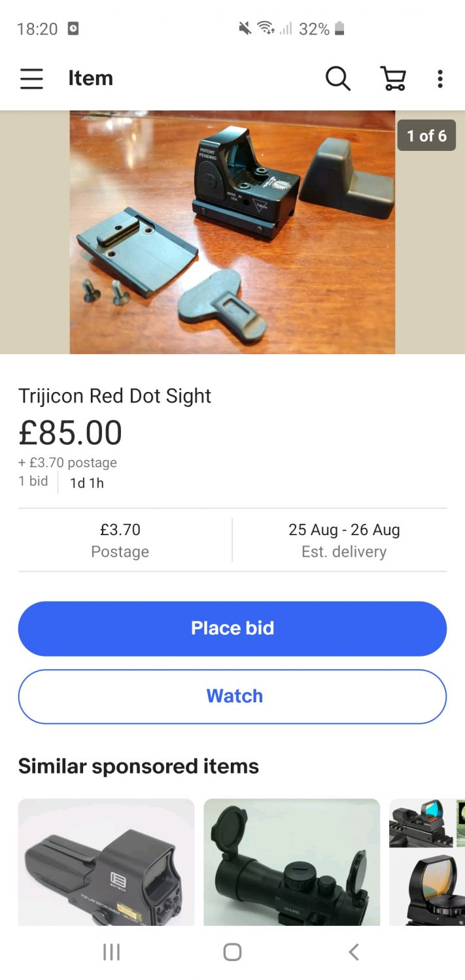
Task: Open the shopping cart
Action: click(393, 79)
